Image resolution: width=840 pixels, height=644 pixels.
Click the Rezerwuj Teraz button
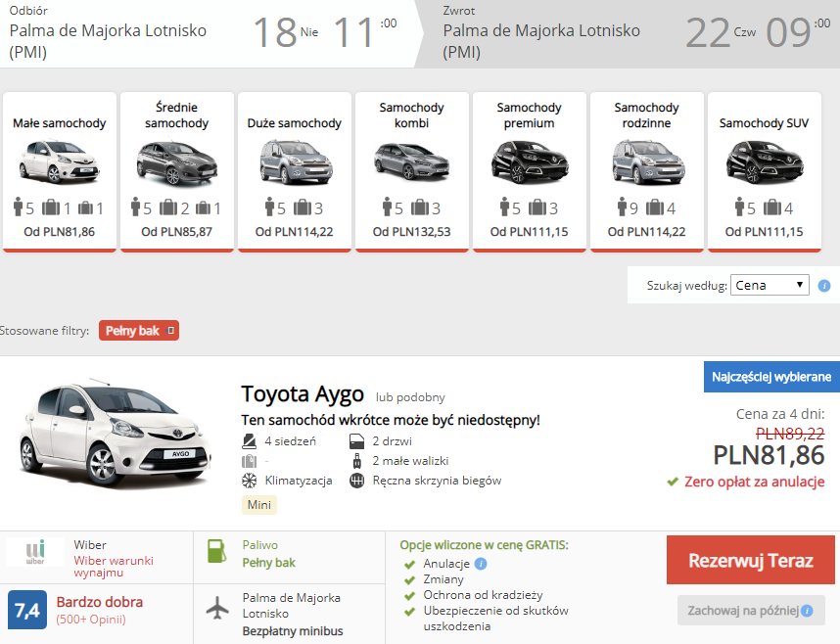point(751,560)
